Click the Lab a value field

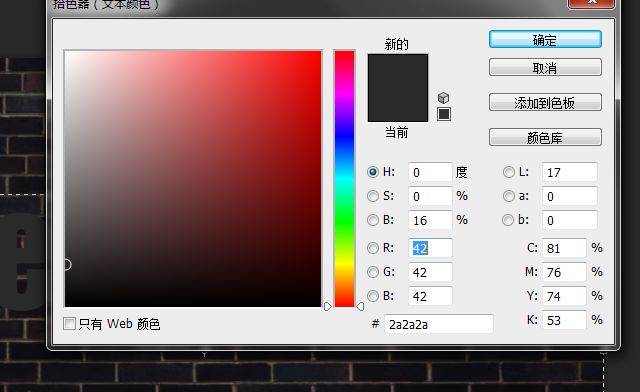tap(570, 196)
